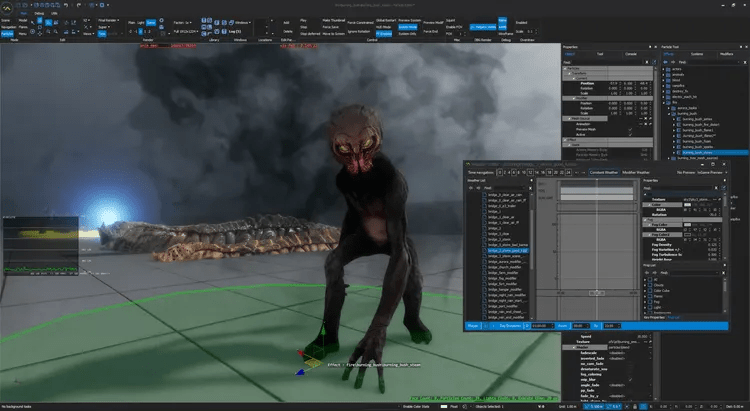The height and width of the screenshot is (411, 750).
Task: Pin the Properties panel with its pin icon
Action: [650, 47]
